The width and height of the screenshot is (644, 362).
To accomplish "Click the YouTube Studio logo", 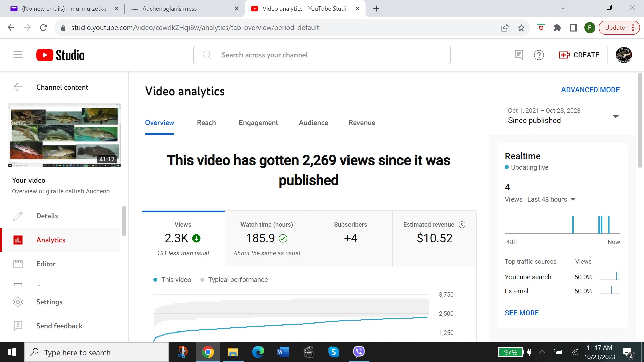I will (60, 55).
